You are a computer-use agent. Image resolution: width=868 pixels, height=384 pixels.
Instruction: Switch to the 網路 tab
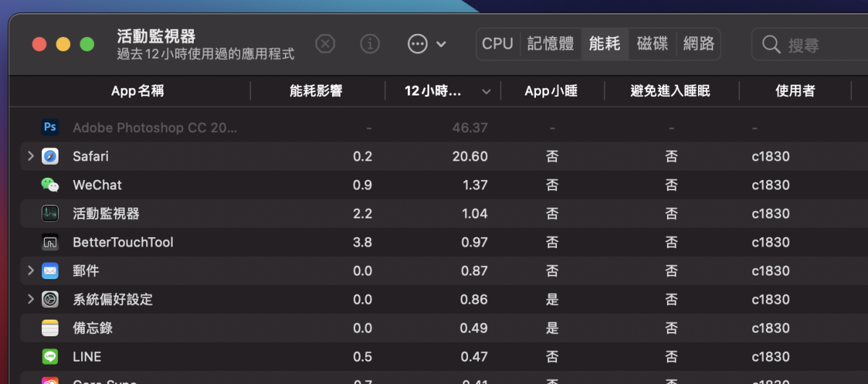point(699,44)
